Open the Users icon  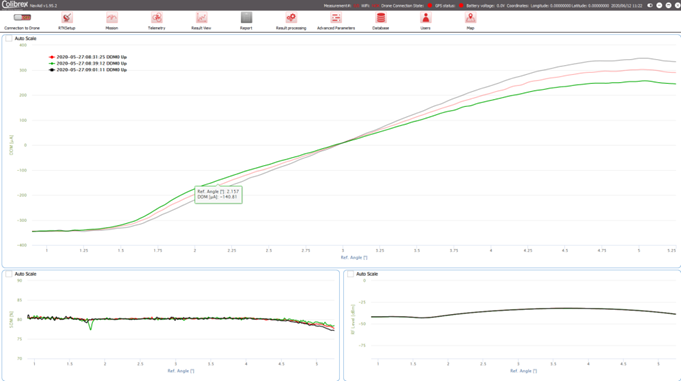426,18
